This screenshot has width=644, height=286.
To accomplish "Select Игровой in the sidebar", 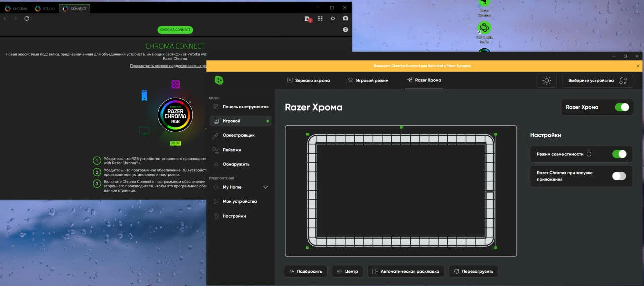I will [x=240, y=121].
